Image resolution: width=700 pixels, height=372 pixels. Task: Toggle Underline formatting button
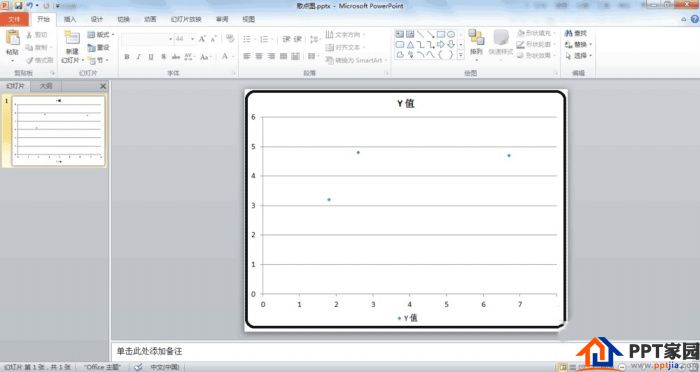point(151,57)
